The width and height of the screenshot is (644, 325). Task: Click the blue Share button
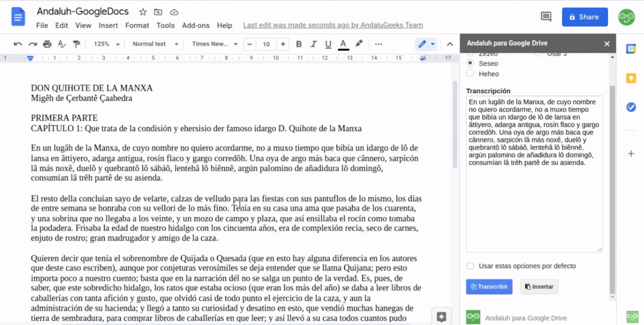coord(585,17)
